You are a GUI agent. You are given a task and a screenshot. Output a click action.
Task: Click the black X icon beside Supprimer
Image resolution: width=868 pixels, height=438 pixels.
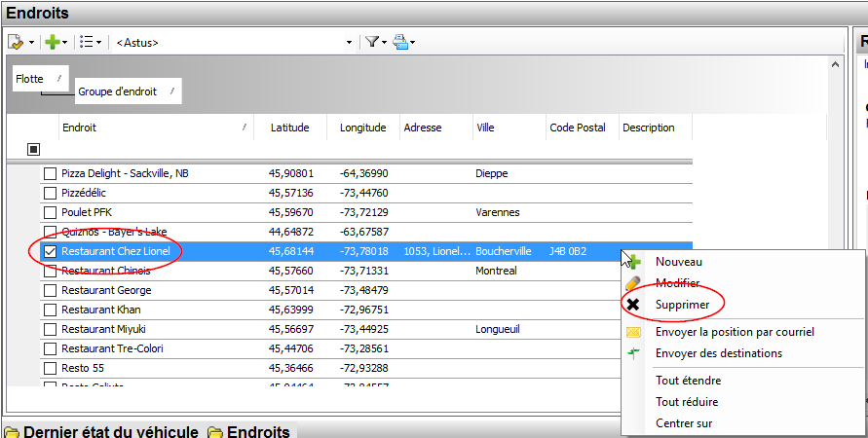[633, 305]
